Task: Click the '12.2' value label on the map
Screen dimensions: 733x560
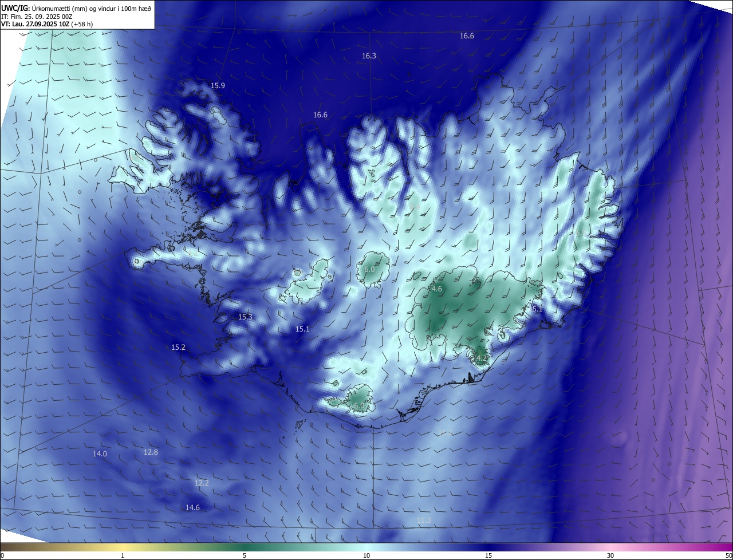Action: pyautogui.click(x=202, y=483)
